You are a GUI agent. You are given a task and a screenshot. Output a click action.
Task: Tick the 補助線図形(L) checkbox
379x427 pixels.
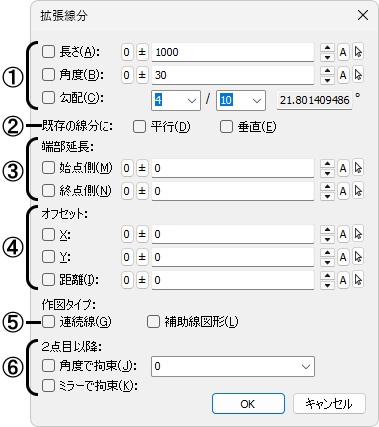(x=153, y=322)
